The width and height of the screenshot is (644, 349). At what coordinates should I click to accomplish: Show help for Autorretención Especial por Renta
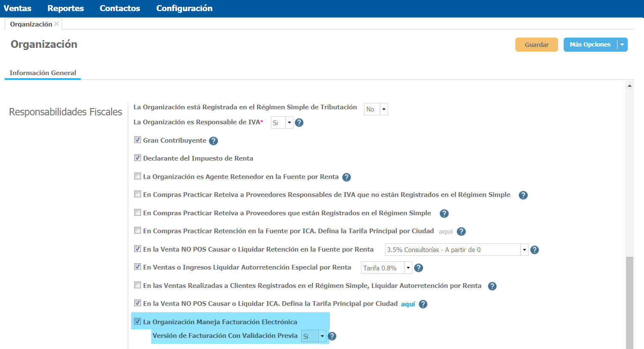[x=419, y=268]
